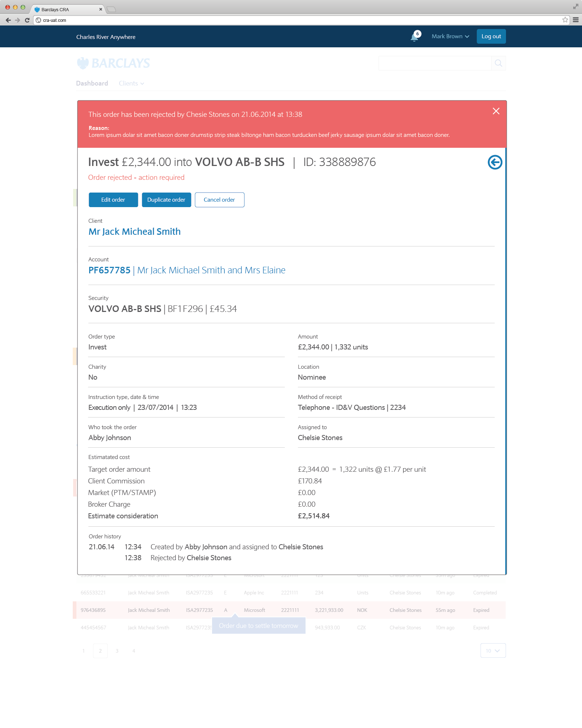Go to the Dashboard tab
The image size is (582, 728).
click(x=92, y=83)
